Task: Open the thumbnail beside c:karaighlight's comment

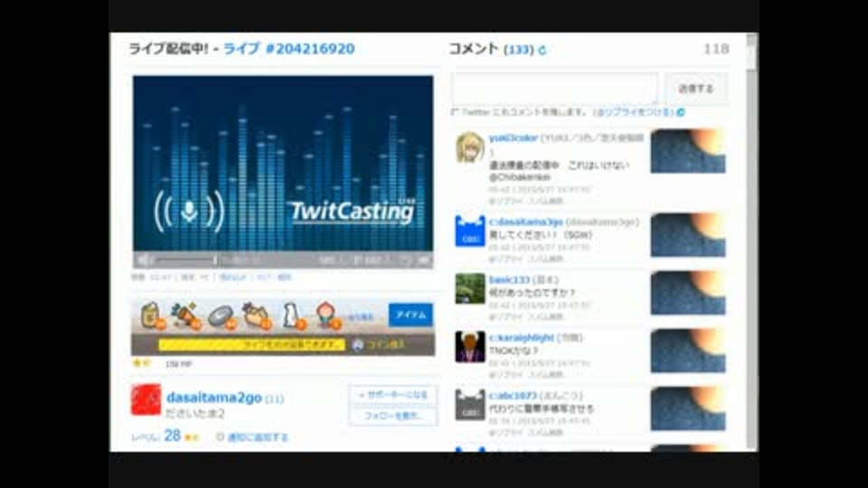Action: click(687, 351)
